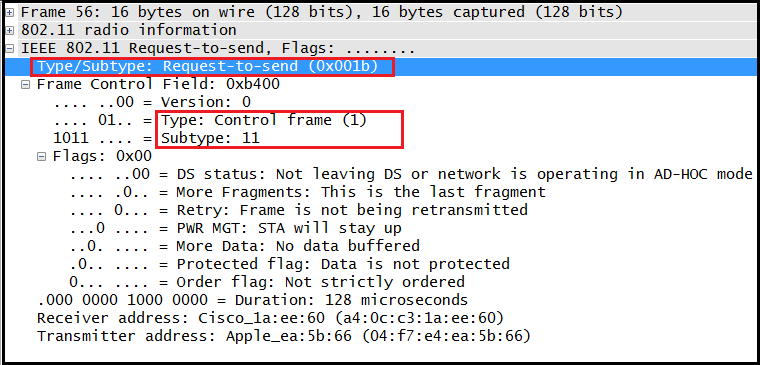Select the Receiver address Cisco_1a:ee:60 row
760x365 pixels.
271,318
